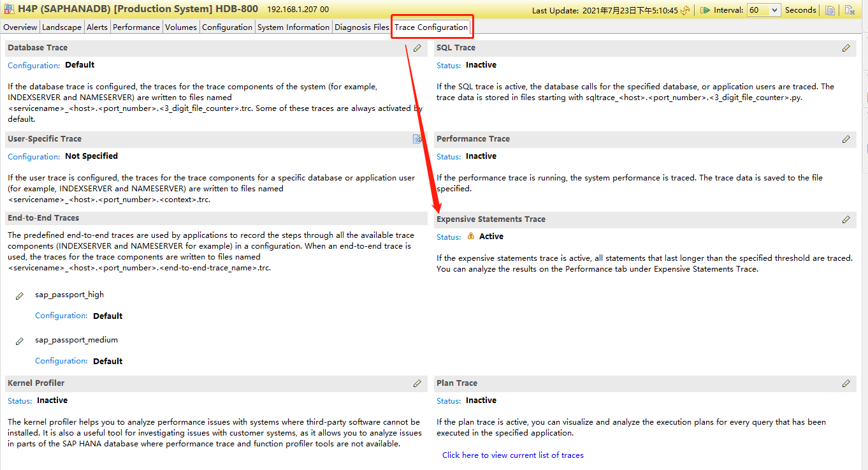Click the Performance Trace Status label
Viewport: 868px width, 470px height.
click(x=449, y=157)
